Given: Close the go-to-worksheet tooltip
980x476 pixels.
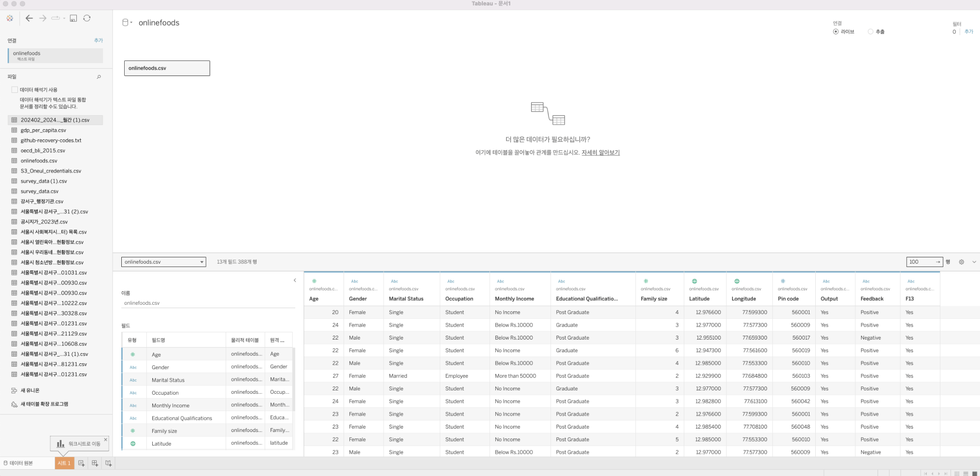Looking at the screenshot, I should point(105,439).
